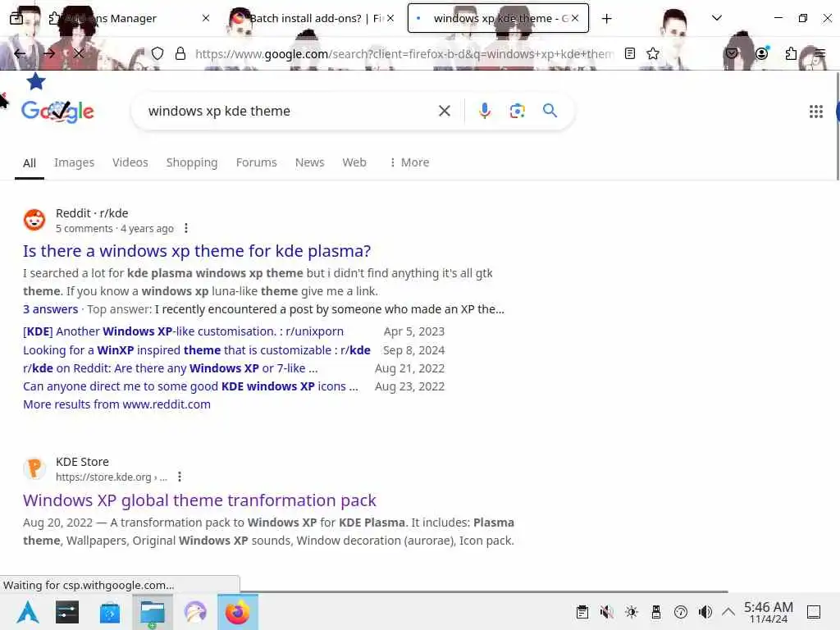Select the Shopping search tab

pos(192,162)
